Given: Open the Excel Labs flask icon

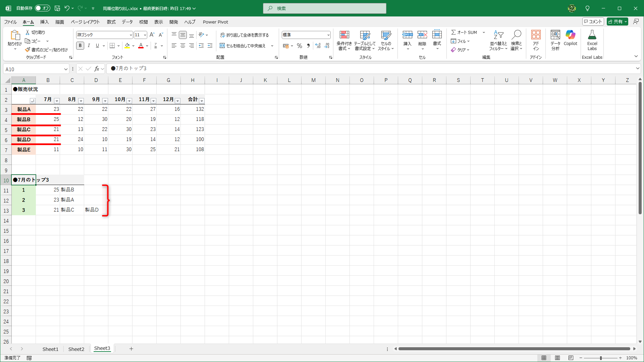Looking at the screenshot, I should [592, 35].
